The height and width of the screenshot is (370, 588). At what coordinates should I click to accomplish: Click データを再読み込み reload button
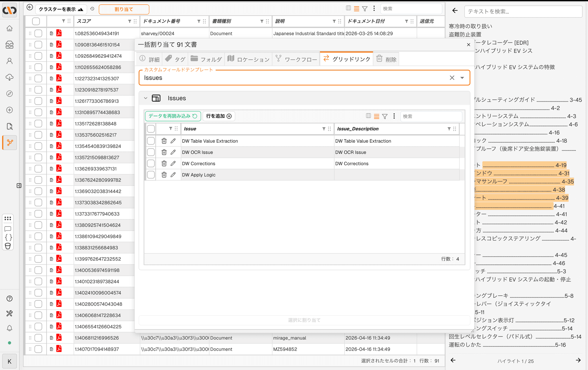tap(173, 116)
